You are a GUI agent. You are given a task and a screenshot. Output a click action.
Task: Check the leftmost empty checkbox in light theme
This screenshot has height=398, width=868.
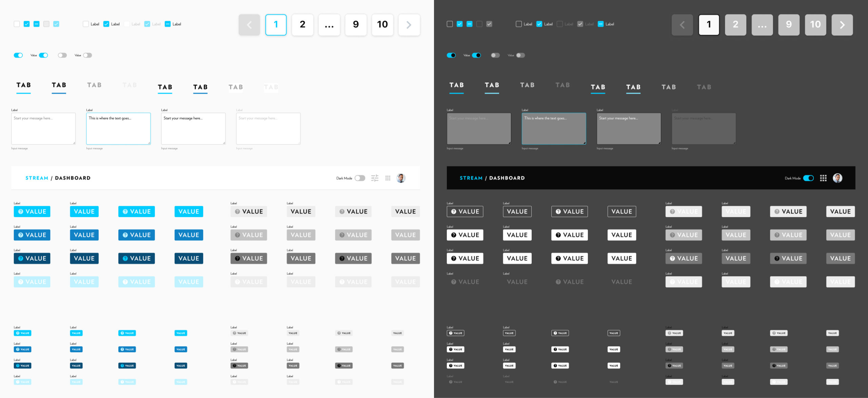point(17,24)
